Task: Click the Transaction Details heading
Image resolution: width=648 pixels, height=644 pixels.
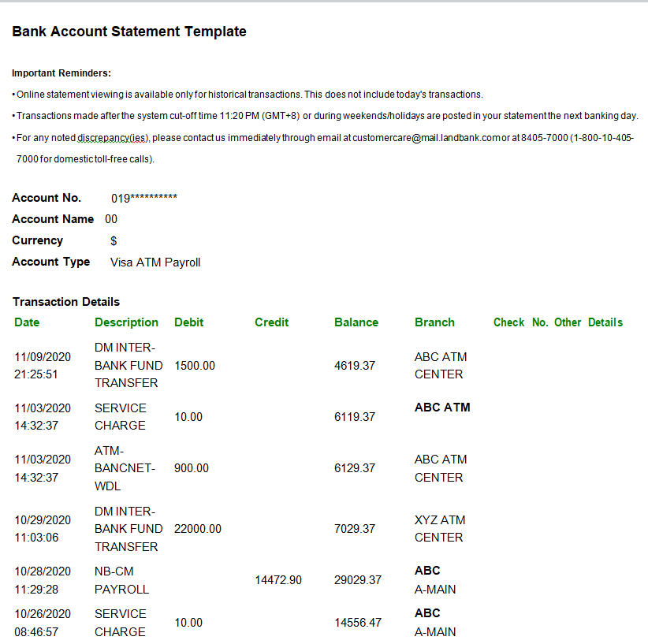Action: point(66,302)
